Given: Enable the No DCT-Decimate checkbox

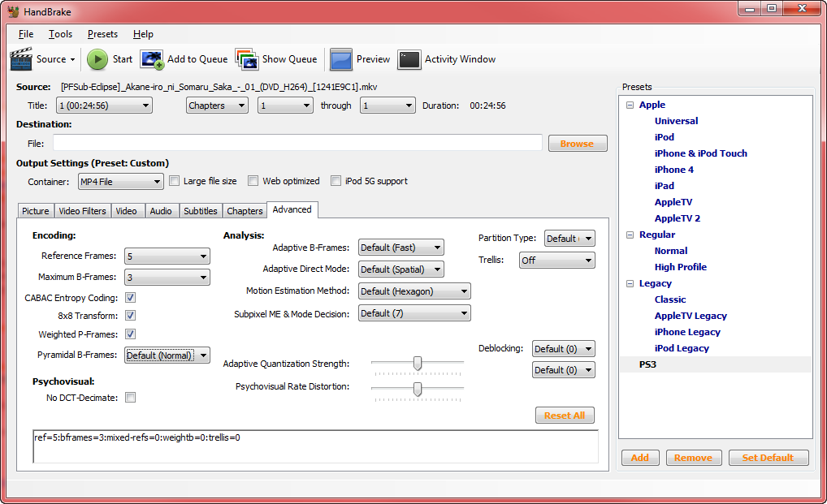Looking at the screenshot, I should [x=130, y=398].
